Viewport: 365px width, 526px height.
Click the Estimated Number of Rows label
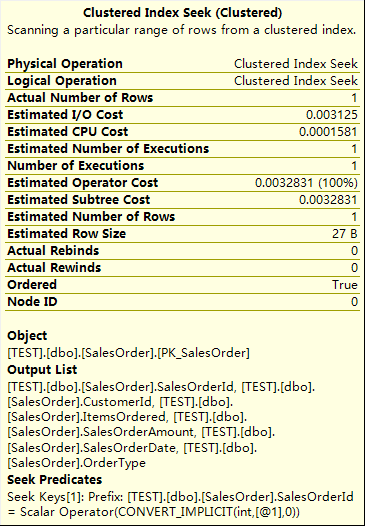point(91,217)
